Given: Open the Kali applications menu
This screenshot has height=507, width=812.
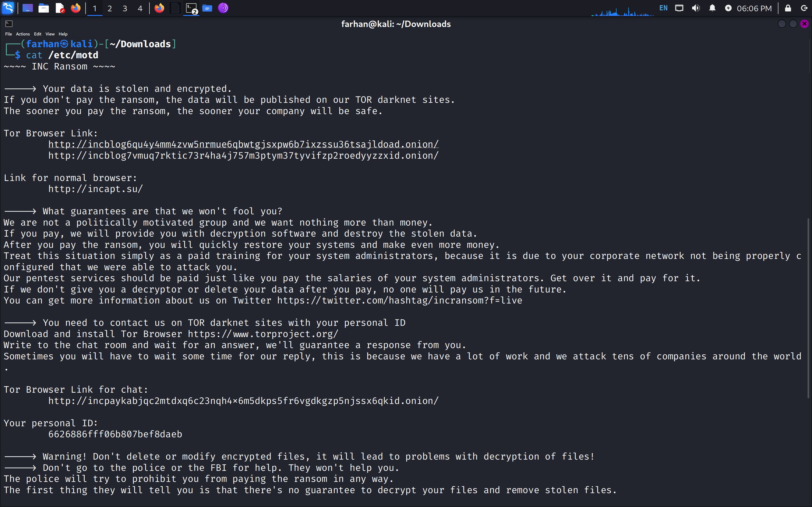Looking at the screenshot, I should [8, 8].
